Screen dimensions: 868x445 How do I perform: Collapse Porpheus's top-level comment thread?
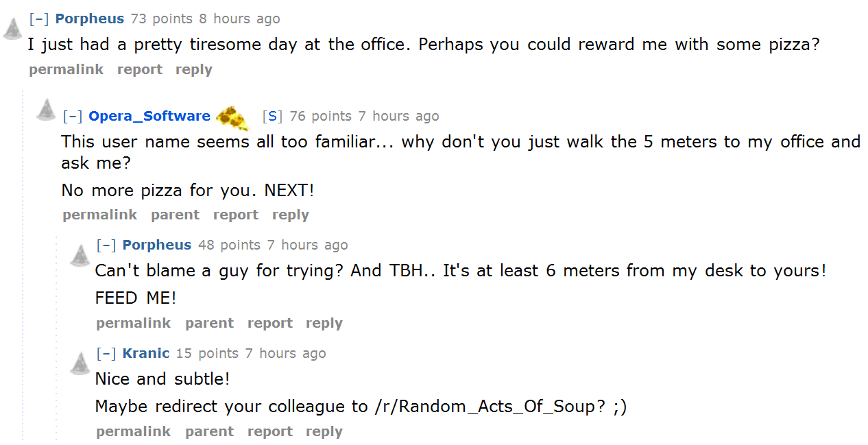tap(38, 19)
